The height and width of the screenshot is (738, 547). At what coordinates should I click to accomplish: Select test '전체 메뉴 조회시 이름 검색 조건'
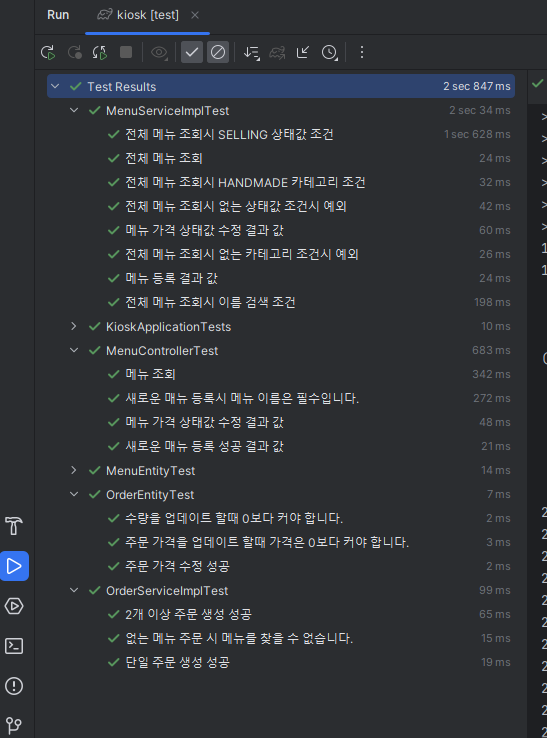click(281, 303)
